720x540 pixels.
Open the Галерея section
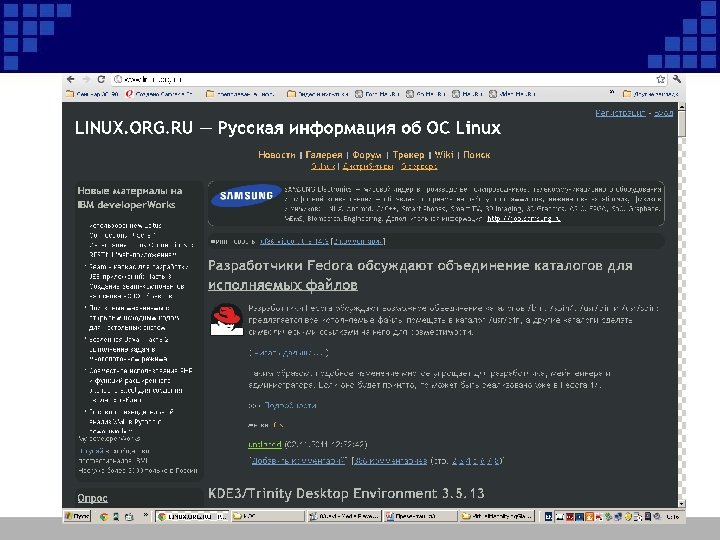[324, 155]
